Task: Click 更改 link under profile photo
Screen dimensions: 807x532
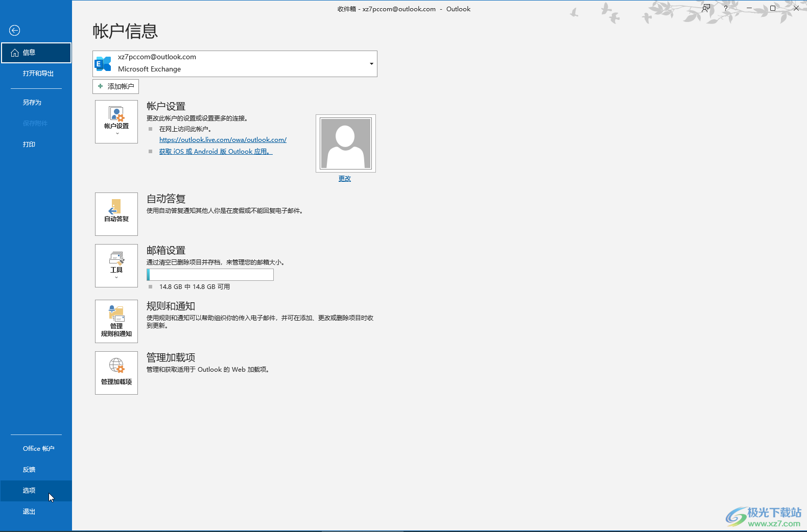Action: pos(345,179)
